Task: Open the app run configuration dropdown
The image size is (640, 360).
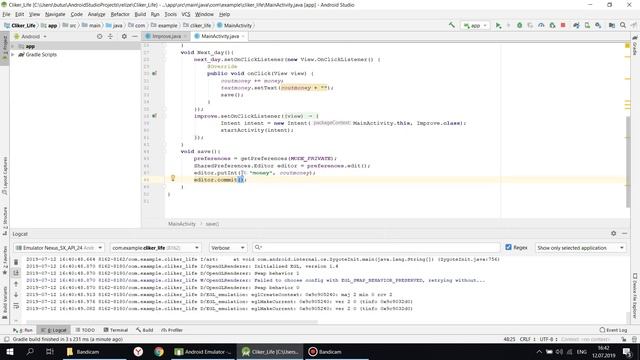Action: [475, 25]
